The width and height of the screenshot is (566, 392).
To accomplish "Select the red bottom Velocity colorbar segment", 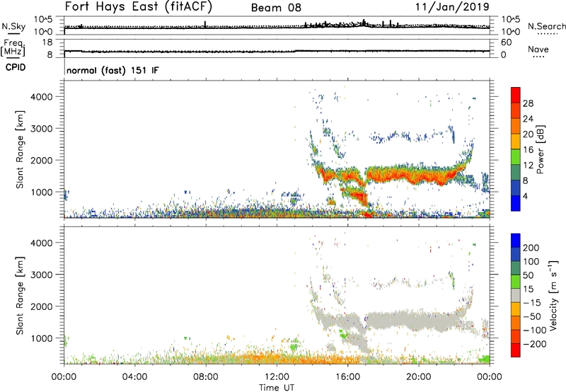I will (516, 350).
